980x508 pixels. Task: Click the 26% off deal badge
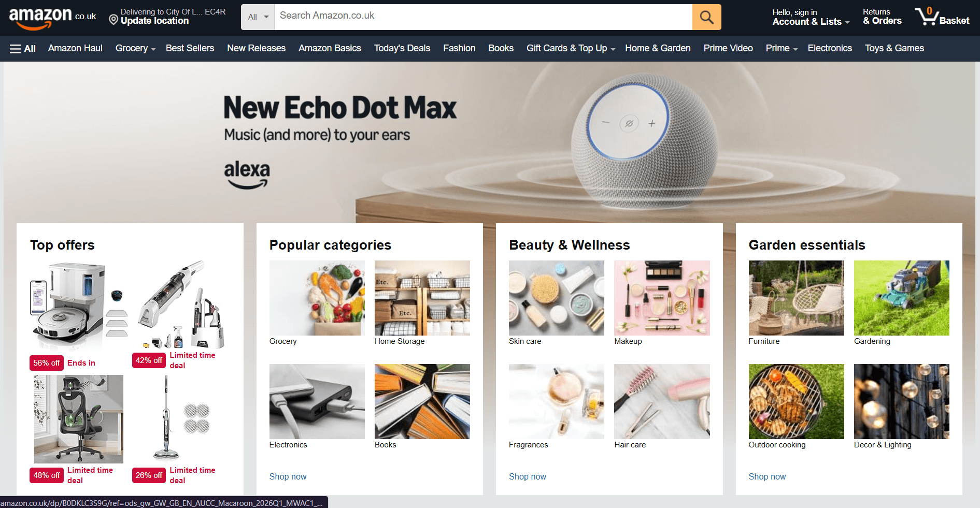(x=149, y=475)
